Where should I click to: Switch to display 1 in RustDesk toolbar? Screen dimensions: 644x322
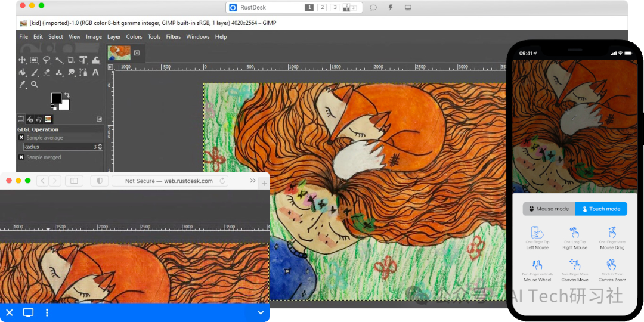[x=309, y=7]
